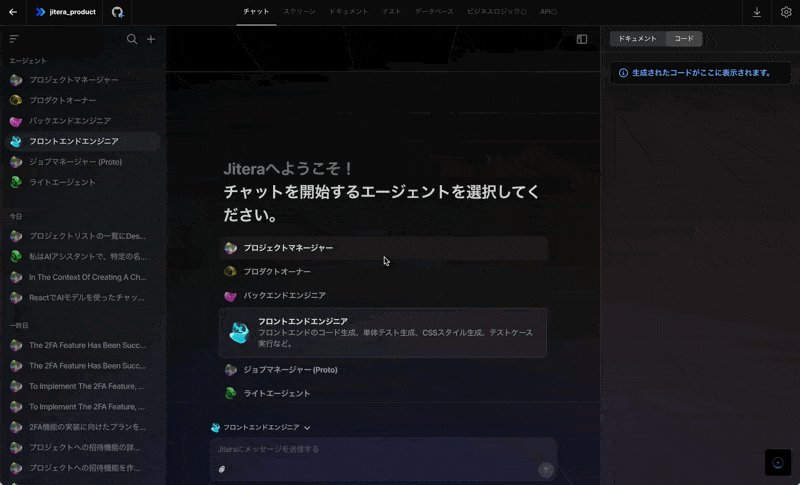Click ライトエージェント avatar in welcome list
This screenshot has height=485, width=800.
click(231, 393)
